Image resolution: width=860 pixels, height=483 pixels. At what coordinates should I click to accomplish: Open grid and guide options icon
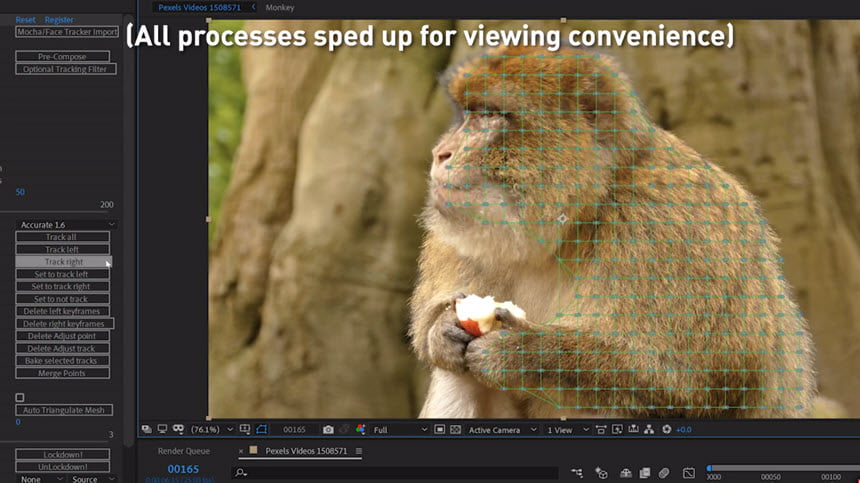click(245, 429)
